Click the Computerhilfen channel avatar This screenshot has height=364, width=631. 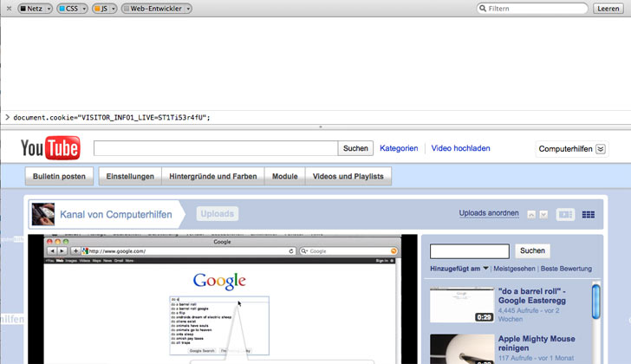click(43, 214)
